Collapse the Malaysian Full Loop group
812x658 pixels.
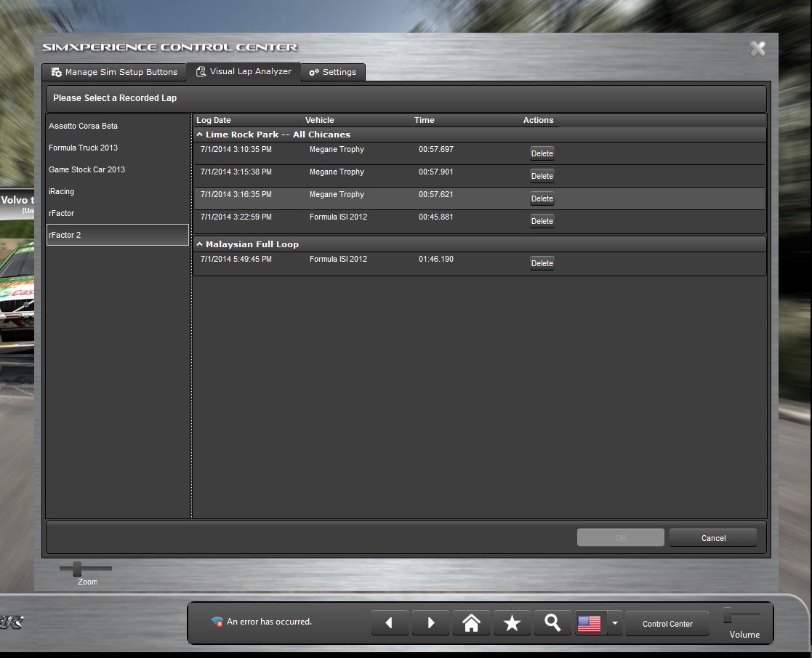coord(199,244)
